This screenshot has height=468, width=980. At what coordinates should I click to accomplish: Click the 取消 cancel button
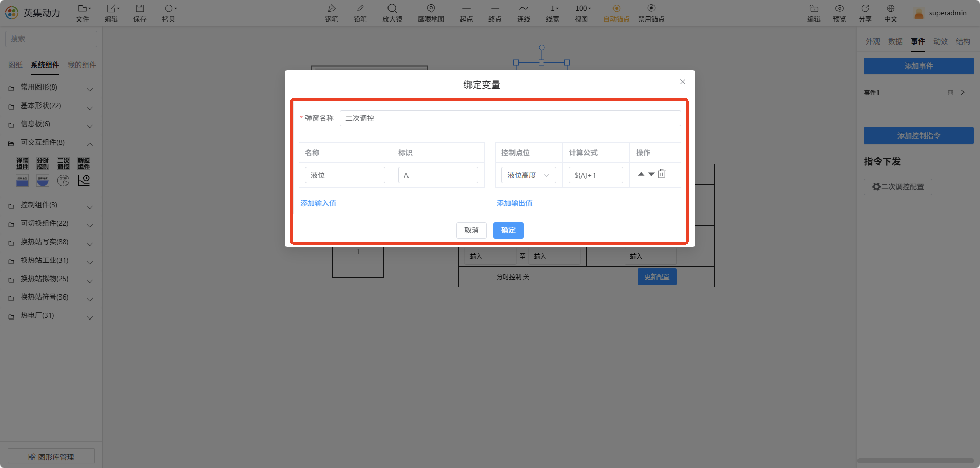tap(472, 230)
